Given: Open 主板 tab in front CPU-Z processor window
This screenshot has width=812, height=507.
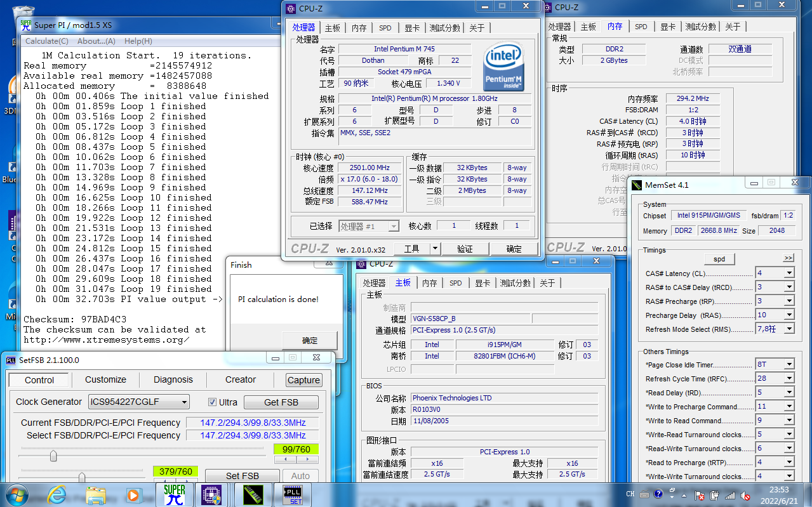Looking at the screenshot, I should (x=332, y=28).
